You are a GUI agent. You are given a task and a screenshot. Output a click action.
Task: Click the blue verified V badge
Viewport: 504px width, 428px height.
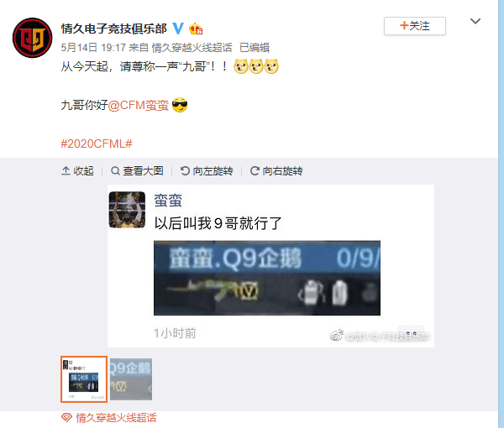pyautogui.click(x=178, y=29)
